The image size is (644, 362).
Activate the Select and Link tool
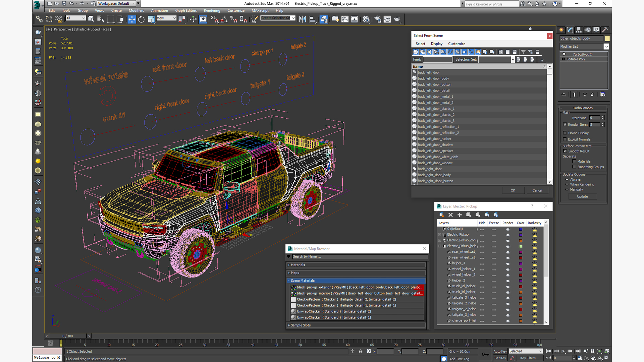(39, 19)
